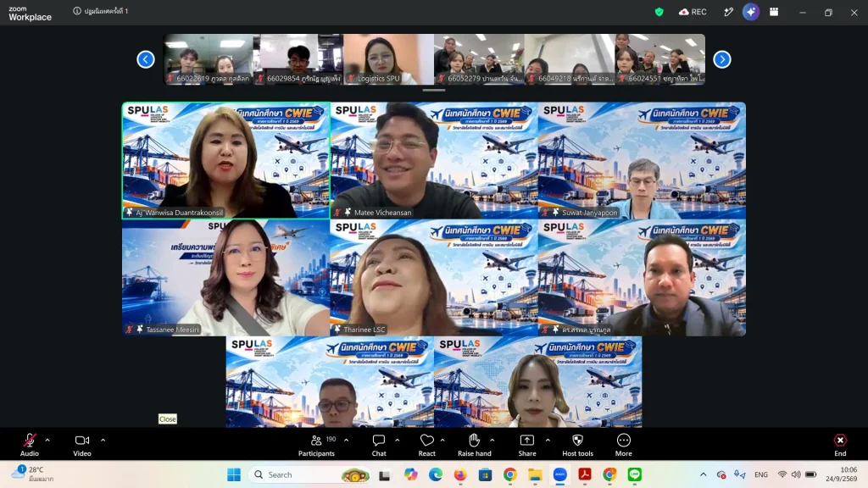The width and height of the screenshot is (868, 488).
Task: Open Microsoft Edge from the taskbar
Action: pos(435,474)
